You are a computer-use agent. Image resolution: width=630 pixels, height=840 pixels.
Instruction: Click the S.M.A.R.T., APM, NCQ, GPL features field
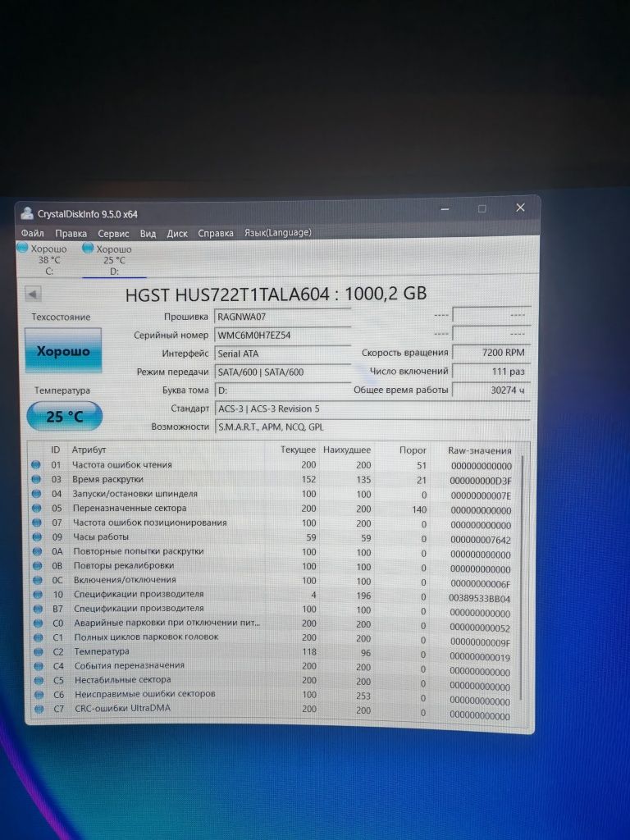372,427
